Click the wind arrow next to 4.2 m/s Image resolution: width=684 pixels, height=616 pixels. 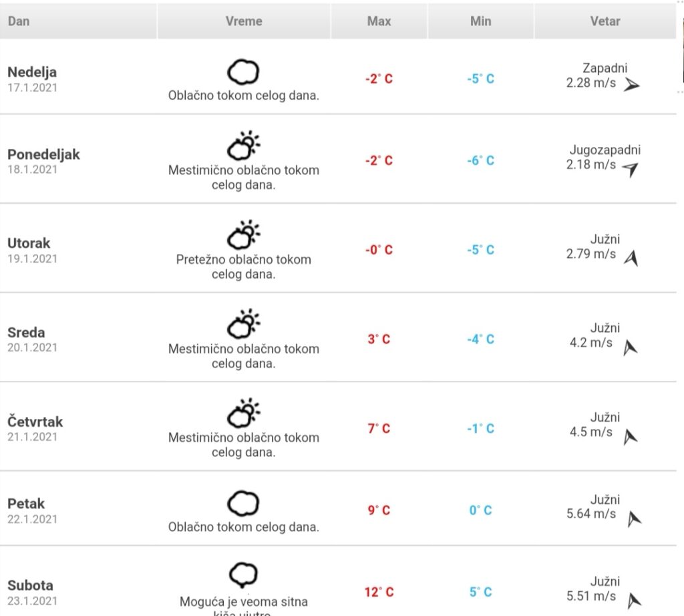[630, 347]
